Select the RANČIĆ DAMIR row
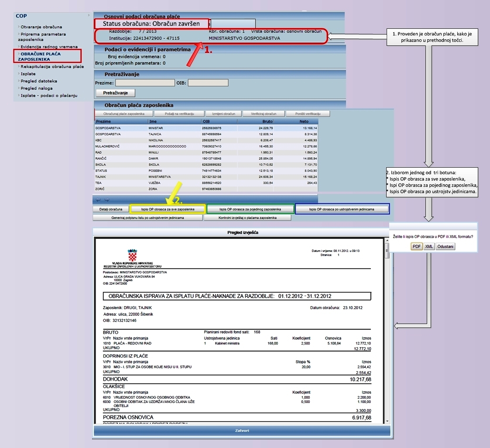Image resolution: width=490 pixels, height=448 pixels. tap(206, 159)
